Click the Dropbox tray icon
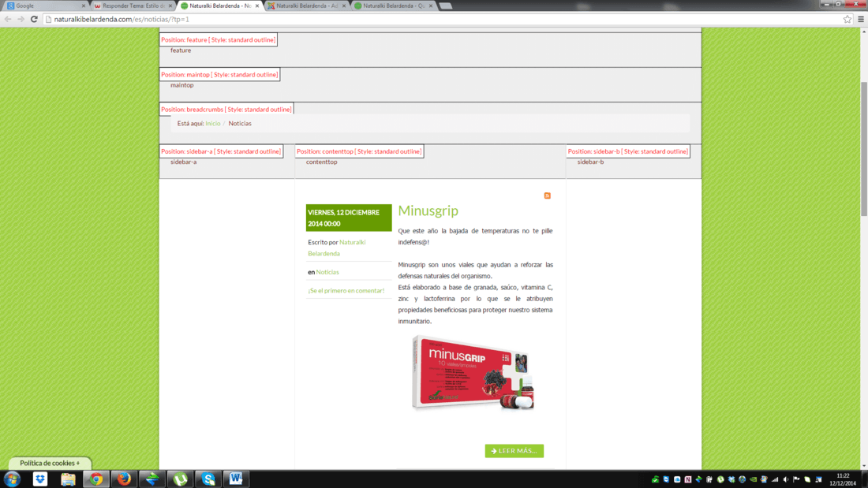Viewport: 868px width, 488px height. [731, 479]
